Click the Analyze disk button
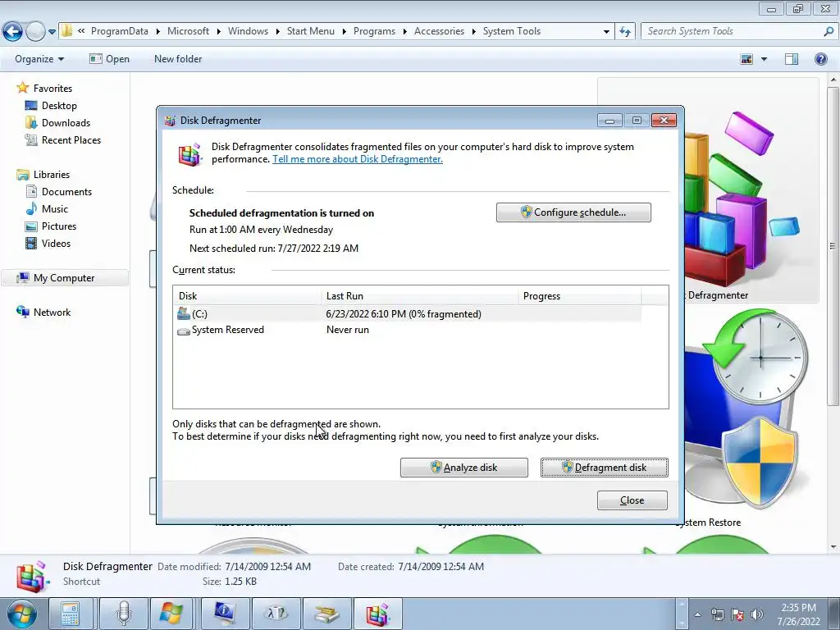 pos(464,467)
